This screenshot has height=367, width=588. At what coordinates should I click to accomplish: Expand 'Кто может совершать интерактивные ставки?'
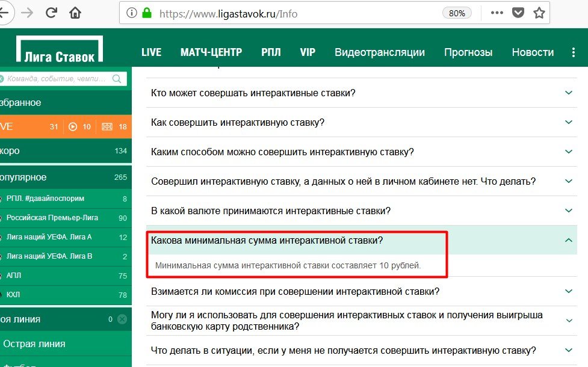[x=569, y=93]
